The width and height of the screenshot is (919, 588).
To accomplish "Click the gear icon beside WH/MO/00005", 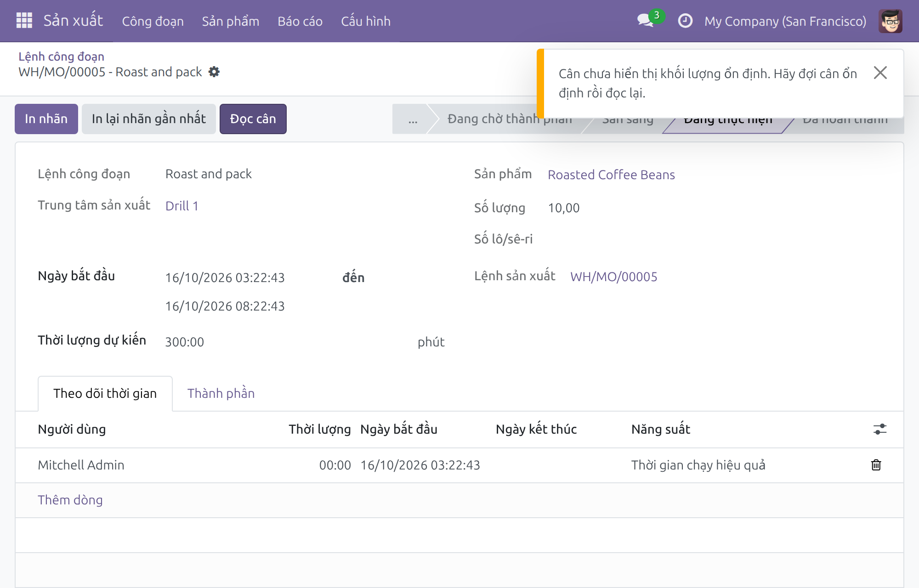I will tap(214, 72).
